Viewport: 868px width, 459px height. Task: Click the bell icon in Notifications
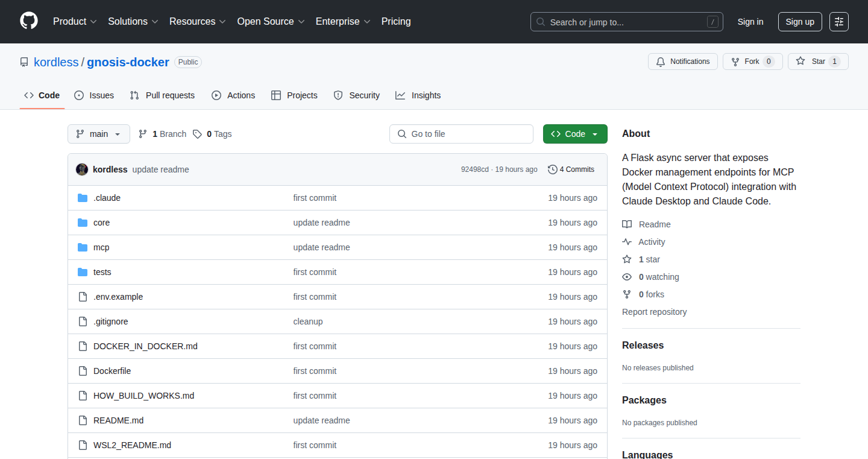point(661,62)
